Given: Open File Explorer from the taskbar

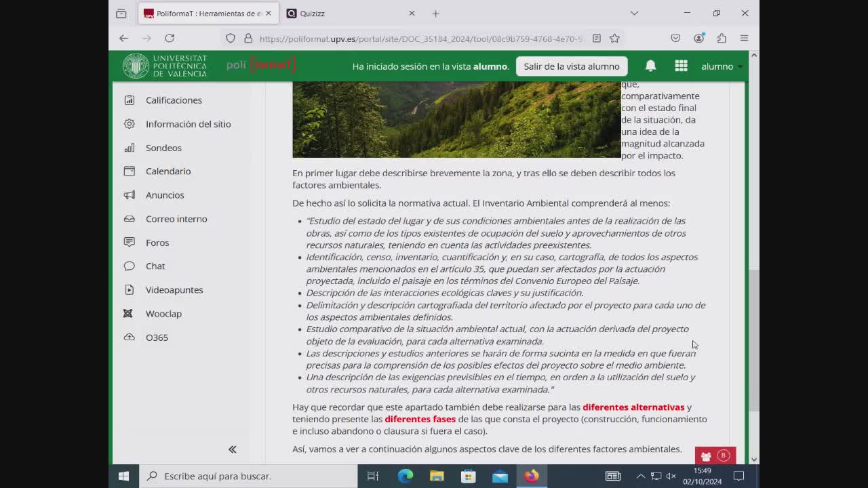Looking at the screenshot, I should coord(437,476).
